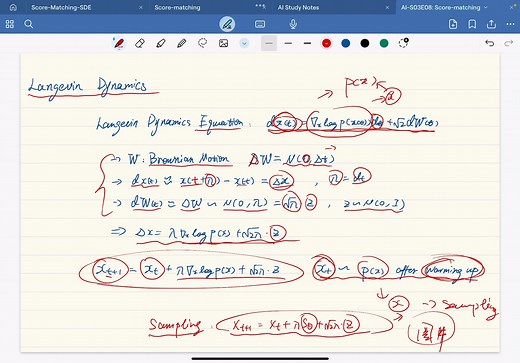Pick the blue ink color

click(346, 43)
